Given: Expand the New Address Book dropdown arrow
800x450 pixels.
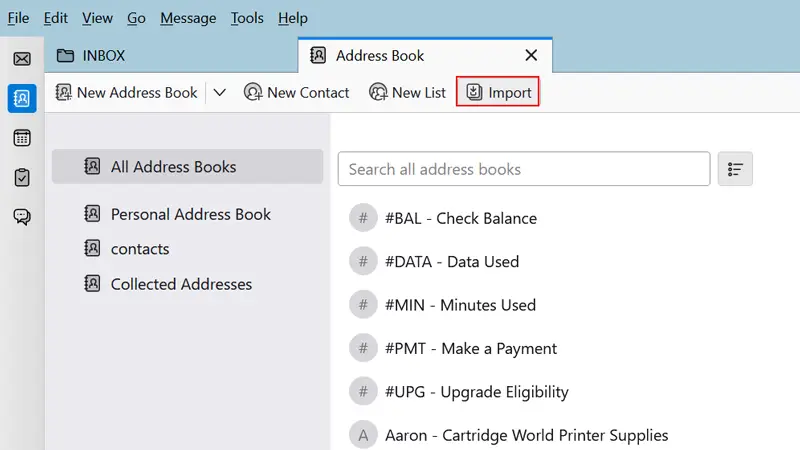Looking at the screenshot, I should pyautogui.click(x=220, y=92).
